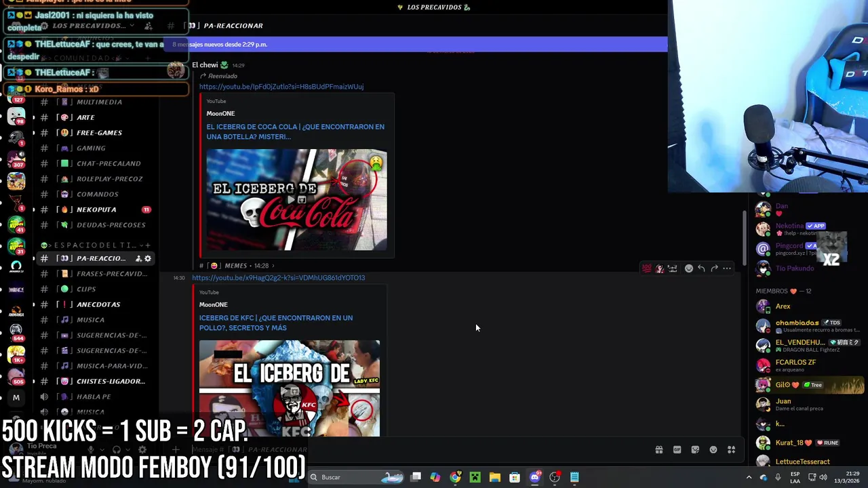Screen dimensions: 868x488
Task: Open the apps launcher icon in message bar
Action: coord(732,449)
